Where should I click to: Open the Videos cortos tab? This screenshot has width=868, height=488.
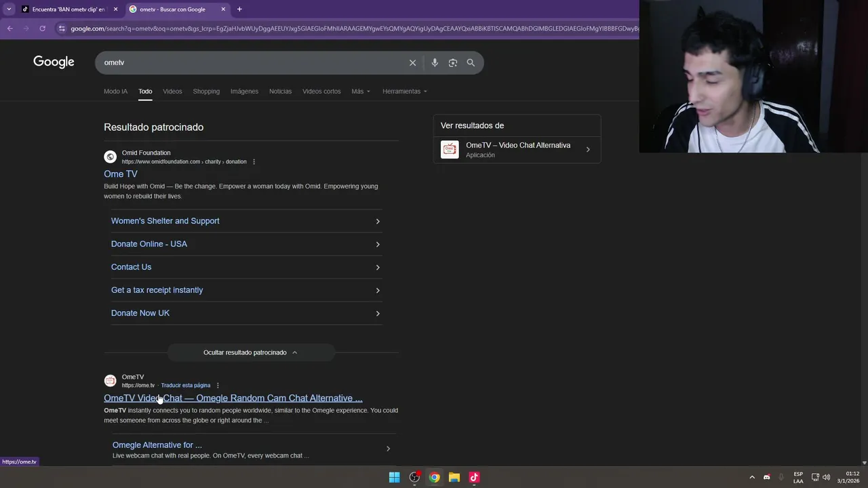321,91
